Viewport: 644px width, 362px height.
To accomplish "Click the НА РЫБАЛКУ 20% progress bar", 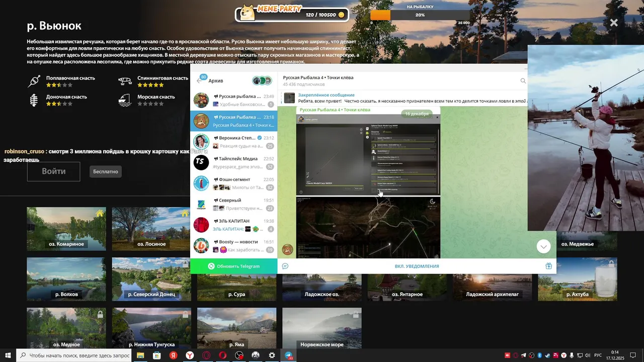I will (420, 15).
